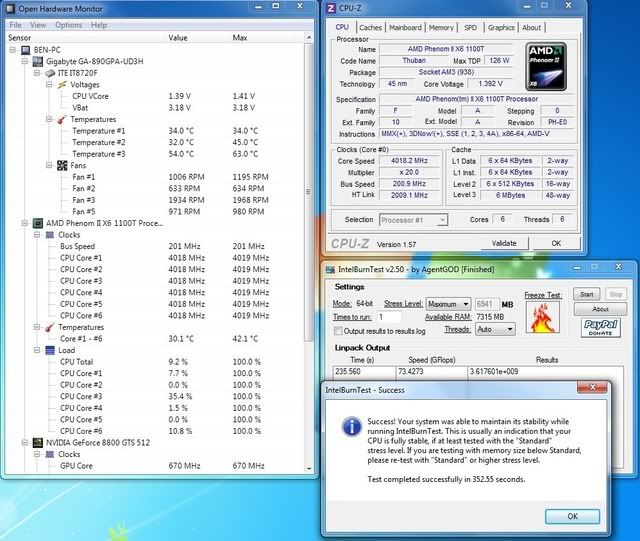The image size is (640, 541).
Task: Switch to the Graphics tab in CPU-Z
Action: point(501,28)
